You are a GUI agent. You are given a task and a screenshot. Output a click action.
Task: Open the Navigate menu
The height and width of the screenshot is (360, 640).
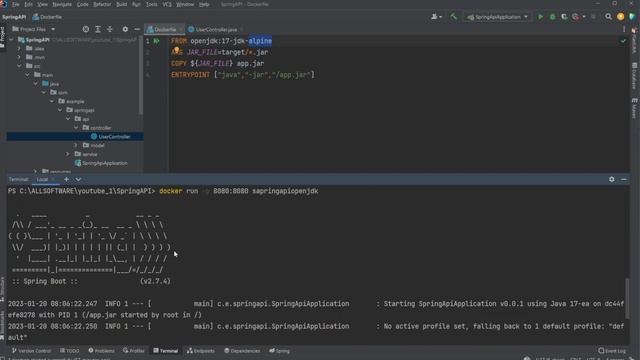[x=62, y=4]
